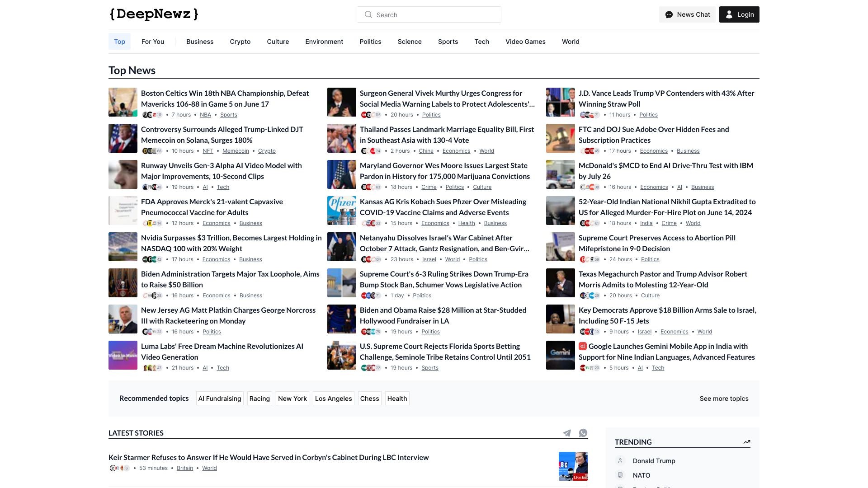Switch to the Crypto tab
This screenshot has width=868, height=488.
click(240, 41)
